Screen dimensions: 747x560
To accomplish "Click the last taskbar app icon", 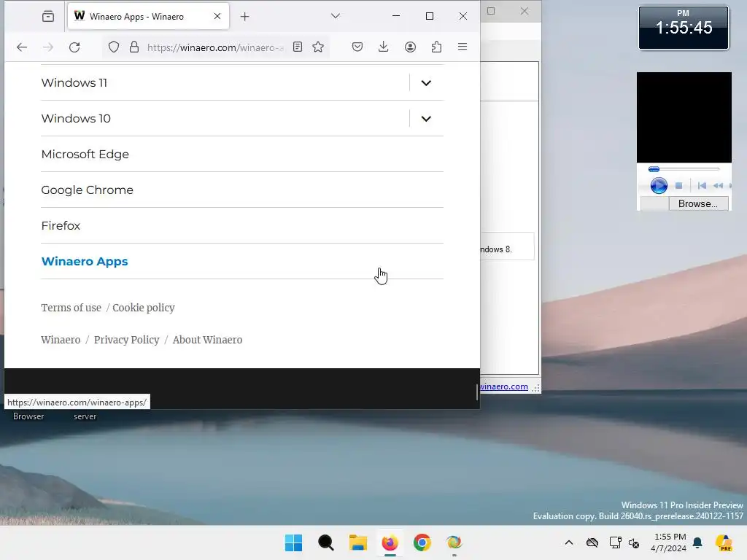I will tap(454, 542).
